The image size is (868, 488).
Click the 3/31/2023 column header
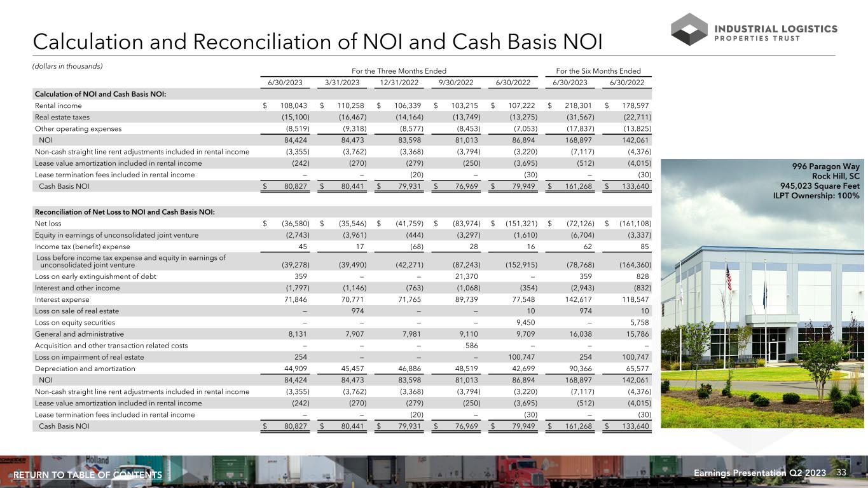pyautogui.click(x=342, y=83)
